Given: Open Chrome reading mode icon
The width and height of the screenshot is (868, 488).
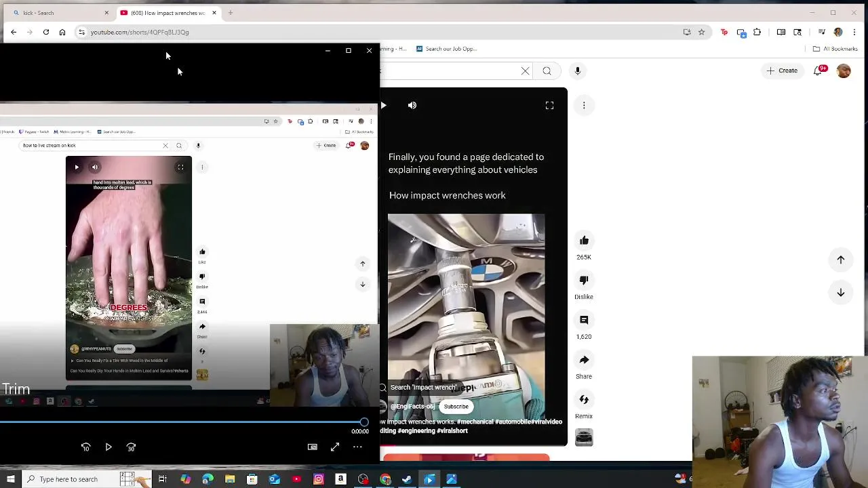Looking at the screenshot, I should pyautogui.click(x=781, y=32).
